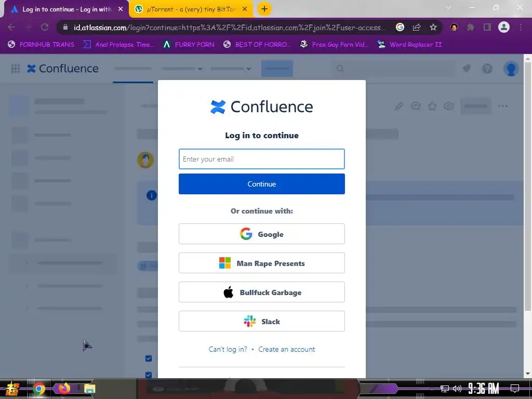Screen dimensions: 532x399
Task: Click the Confluence logo in the page header
Action: [63, 69]
